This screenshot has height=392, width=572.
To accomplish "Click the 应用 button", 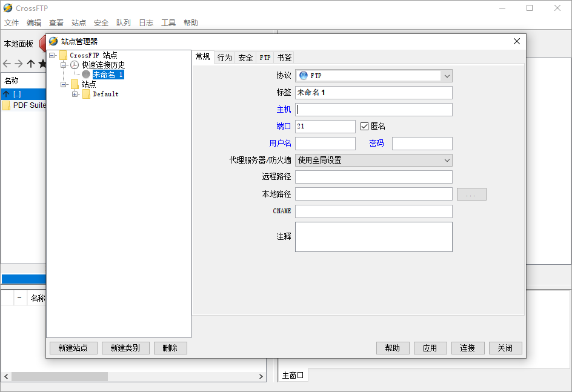I will click(x=430, y=348).
